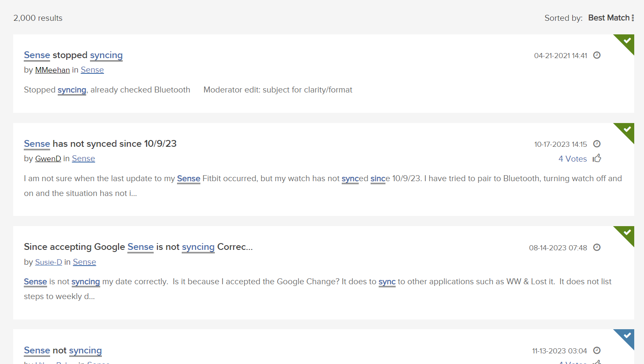
Task: Click the thumbs-up icon next to 4 Votes
Action: 597,159
